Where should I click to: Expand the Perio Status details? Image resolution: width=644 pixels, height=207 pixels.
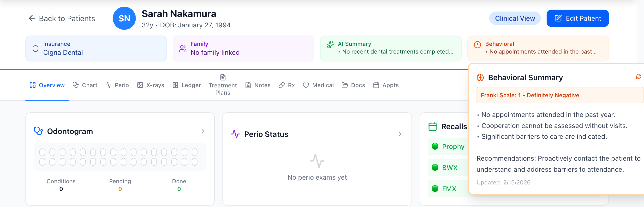[x=400, y=134]
